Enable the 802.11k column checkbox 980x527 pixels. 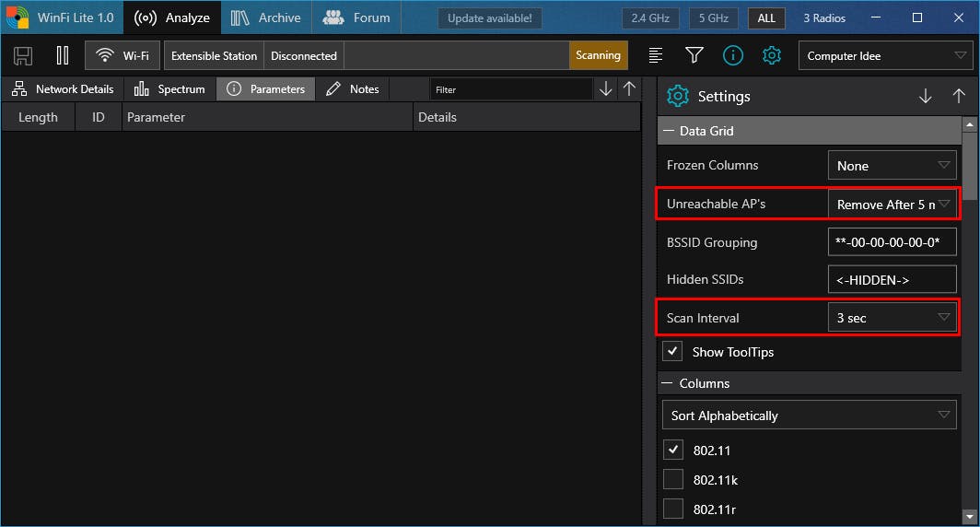tap(673, 479)
